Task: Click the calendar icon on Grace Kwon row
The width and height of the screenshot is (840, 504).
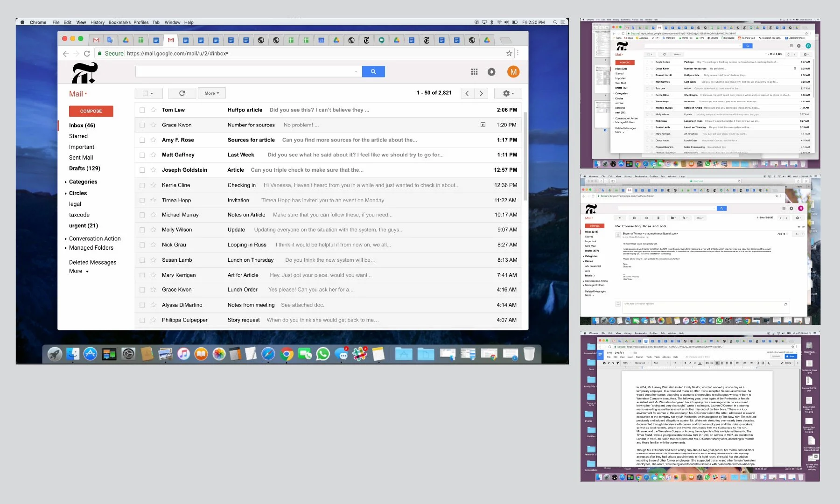Action: 483,125
